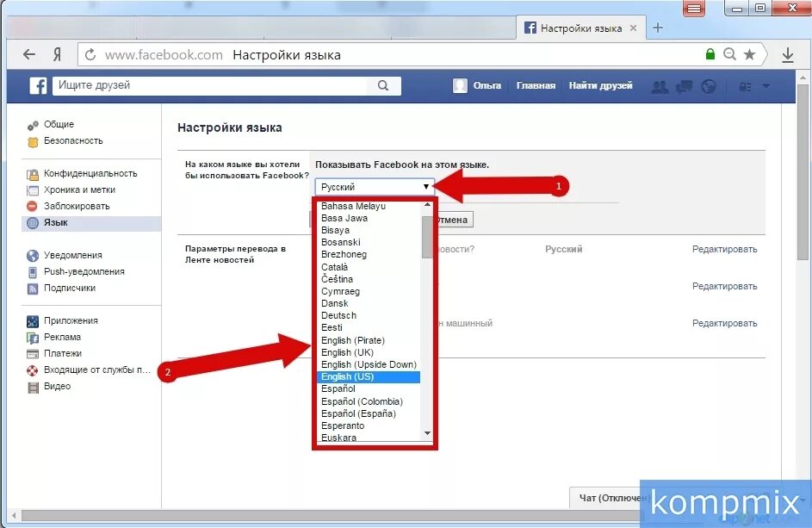Open the notifications globe icon
The image size is (812, 528).
(709, 86)
